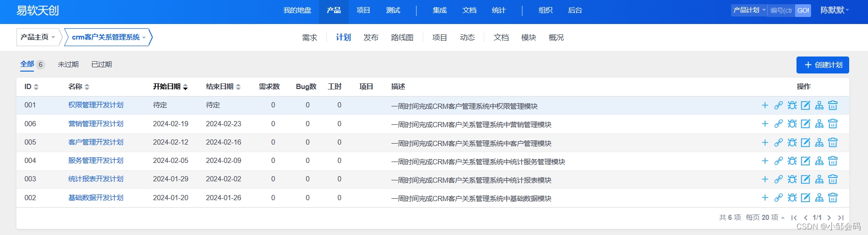Toggle sorting on 开始日期 column
This screenshot has width=868, height=235.
tap(170, 87)
